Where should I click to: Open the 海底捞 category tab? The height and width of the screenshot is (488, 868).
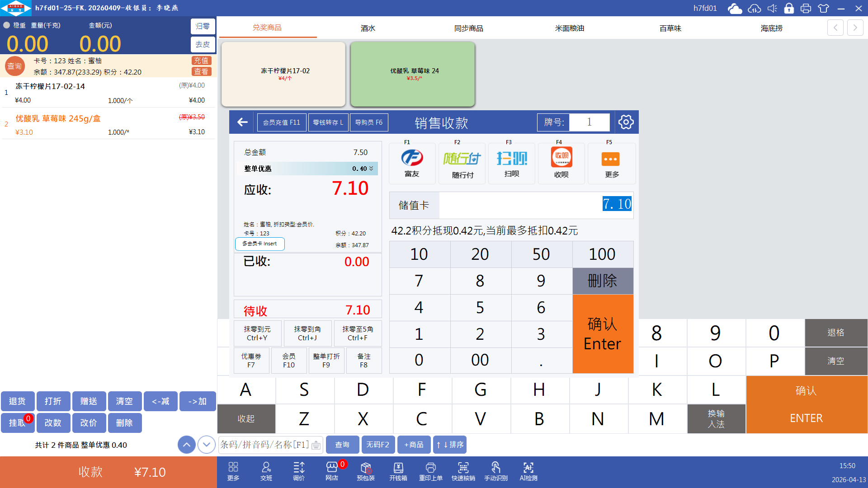coord(771,28)
